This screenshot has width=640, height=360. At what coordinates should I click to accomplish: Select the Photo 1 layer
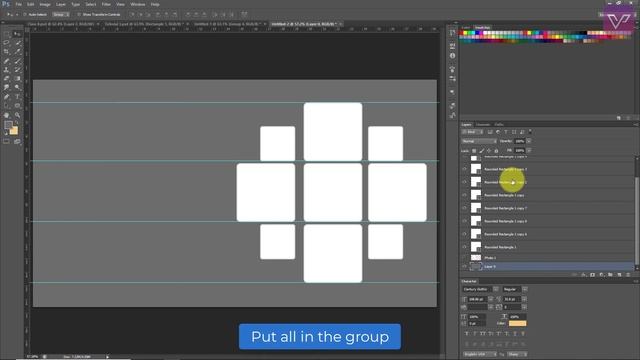(x=547, y=258)
